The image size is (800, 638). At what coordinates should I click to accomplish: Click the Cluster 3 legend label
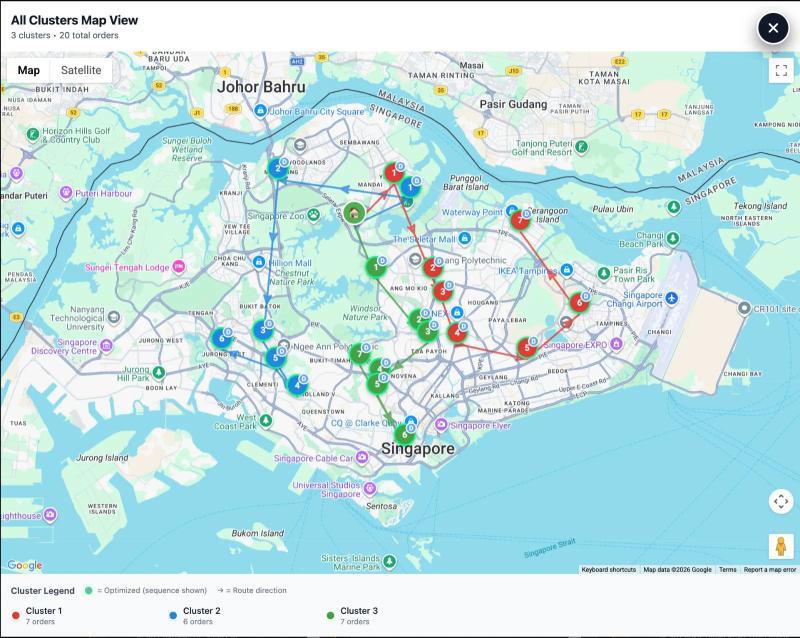(359, 611)
